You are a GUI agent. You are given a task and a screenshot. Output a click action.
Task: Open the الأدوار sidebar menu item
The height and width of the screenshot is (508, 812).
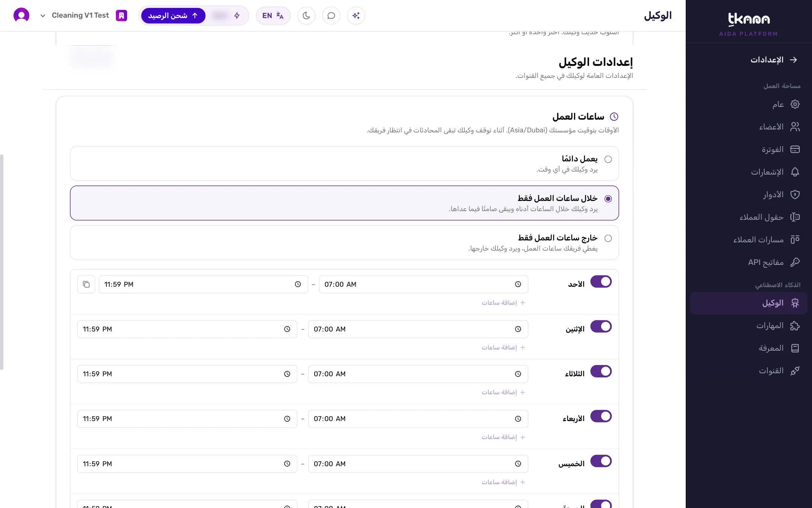748,195
